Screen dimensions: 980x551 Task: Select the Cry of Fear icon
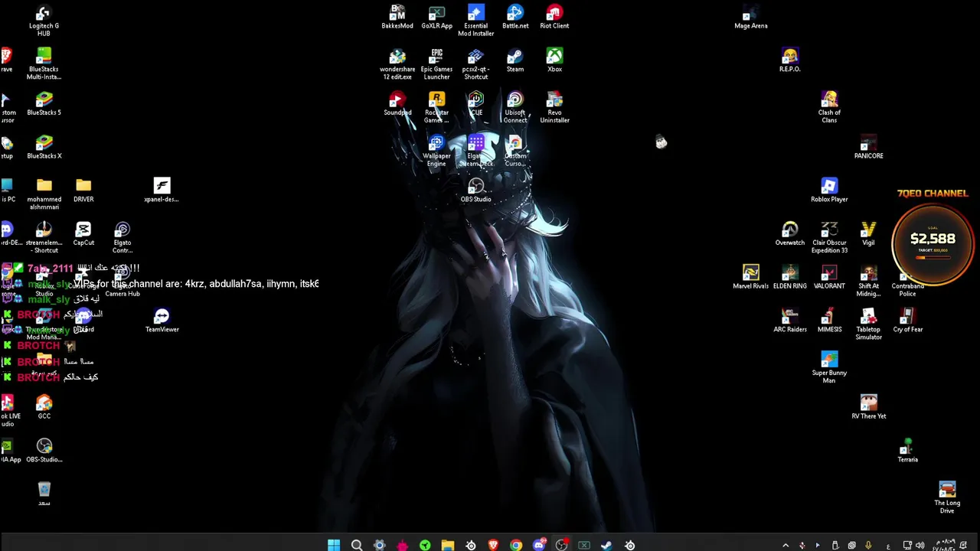tap(907, 321)
